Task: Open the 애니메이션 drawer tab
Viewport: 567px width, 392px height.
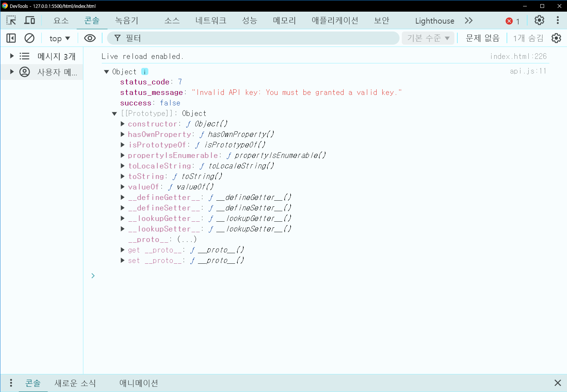Action: coord(139,383)
